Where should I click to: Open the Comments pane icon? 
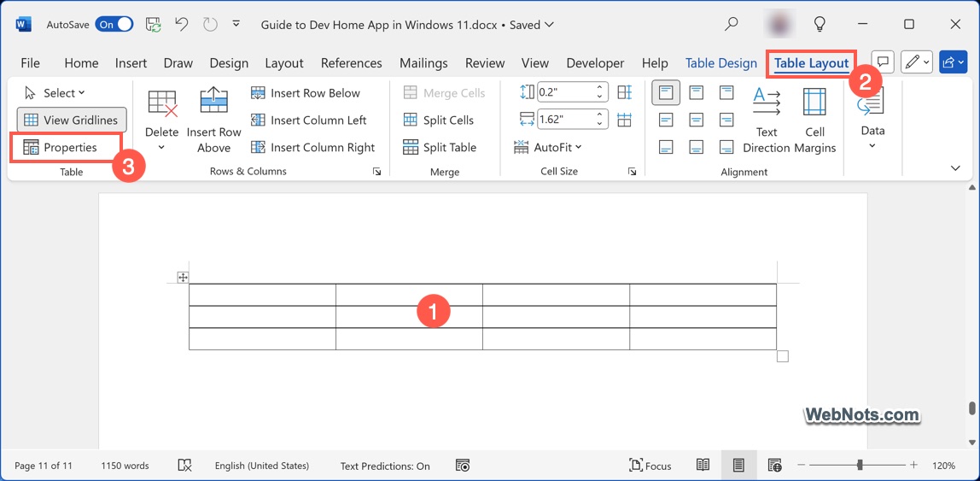(884, 62)
